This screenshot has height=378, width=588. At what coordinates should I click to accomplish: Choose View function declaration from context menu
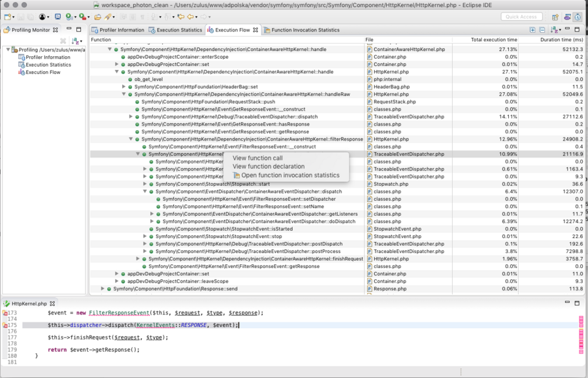coord(269,166)
